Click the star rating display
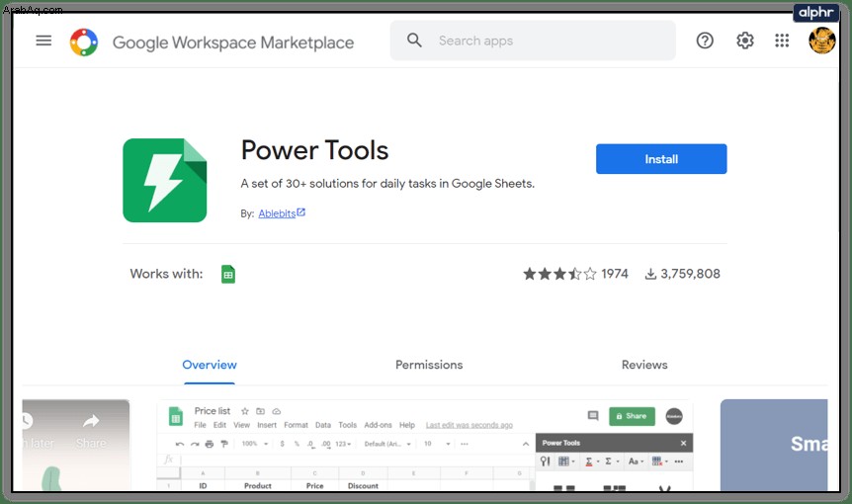This screenshot has width=852, height=504. 559,274
